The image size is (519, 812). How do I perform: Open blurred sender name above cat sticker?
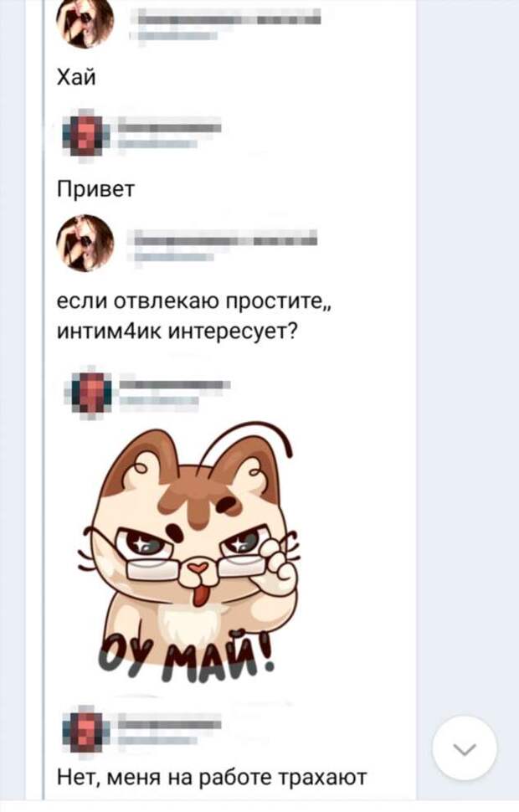pyautogui.click(x=175, y=384)
